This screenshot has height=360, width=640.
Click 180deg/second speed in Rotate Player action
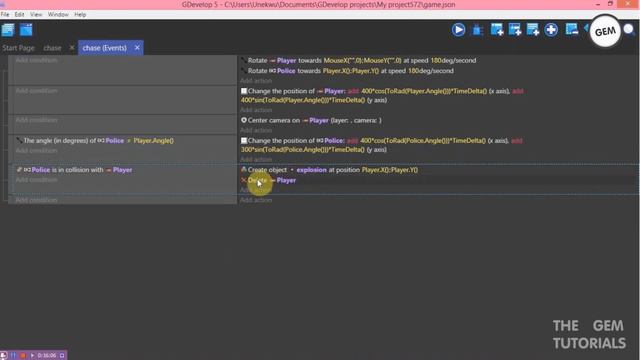pos(453,60)
